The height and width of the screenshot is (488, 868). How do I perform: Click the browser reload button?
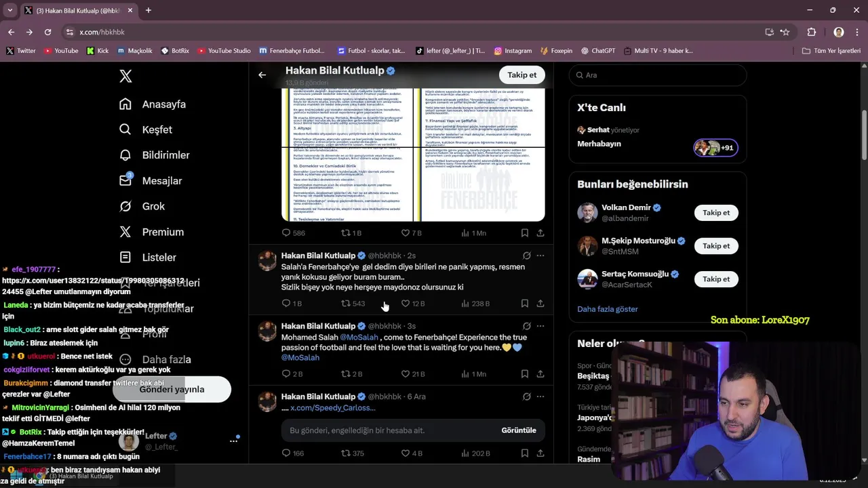coord(47,32)
